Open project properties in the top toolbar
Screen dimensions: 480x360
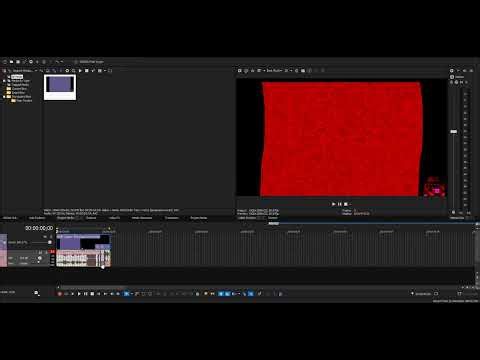click(31, 62)
